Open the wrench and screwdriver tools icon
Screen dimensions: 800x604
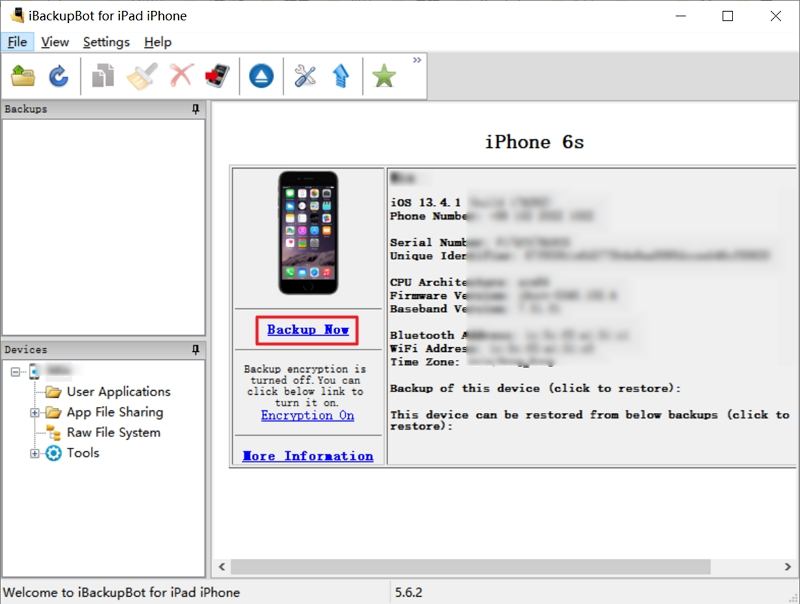tap(305, 76)
